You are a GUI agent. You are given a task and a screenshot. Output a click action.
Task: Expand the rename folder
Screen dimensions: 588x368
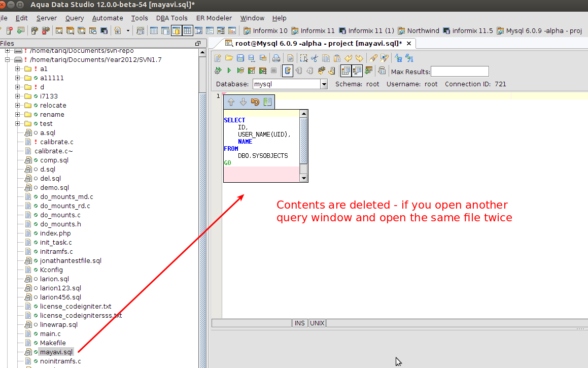(x=17, y=114)
